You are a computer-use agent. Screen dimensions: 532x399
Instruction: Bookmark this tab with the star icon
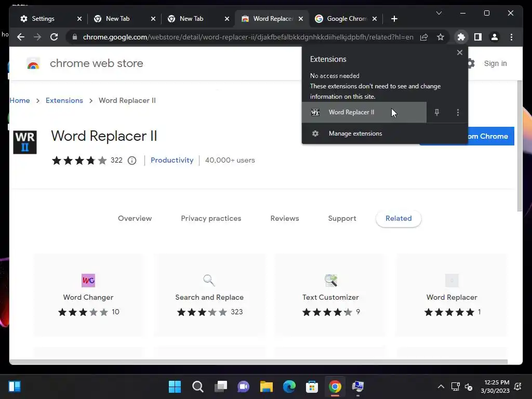441,37
